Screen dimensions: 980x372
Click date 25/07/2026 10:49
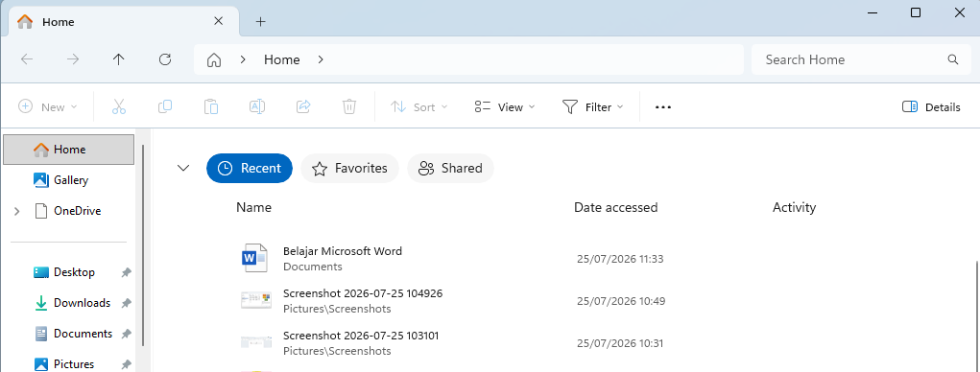[x=621, y=301]
